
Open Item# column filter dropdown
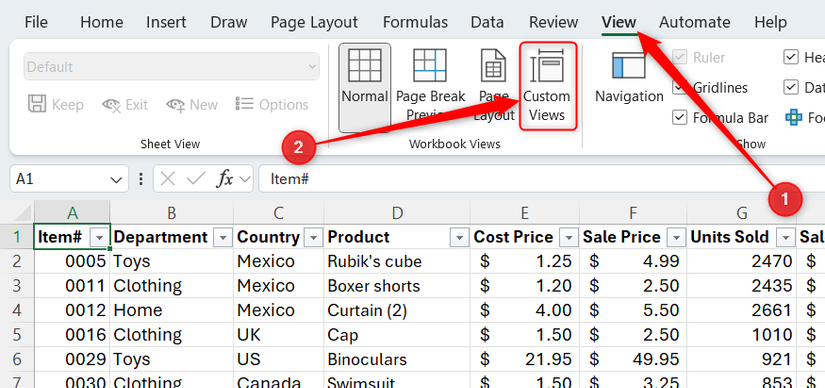tap(99, 238)
